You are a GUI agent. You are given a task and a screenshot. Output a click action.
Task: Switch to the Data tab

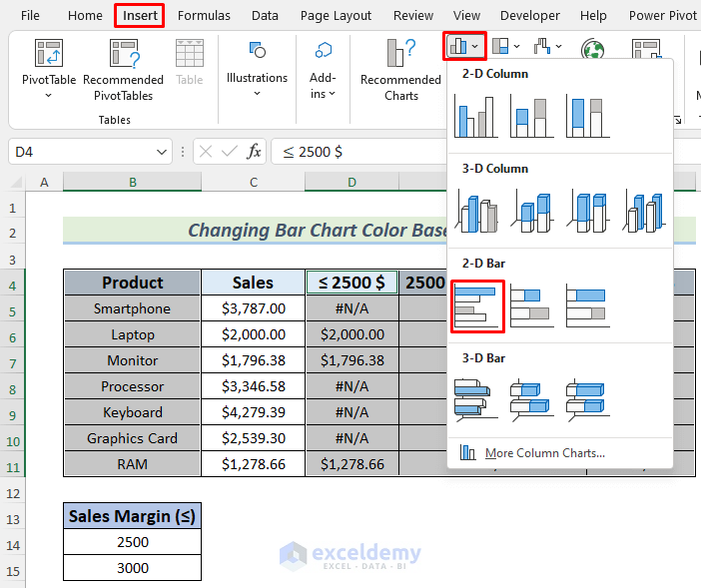click(265, 16)
